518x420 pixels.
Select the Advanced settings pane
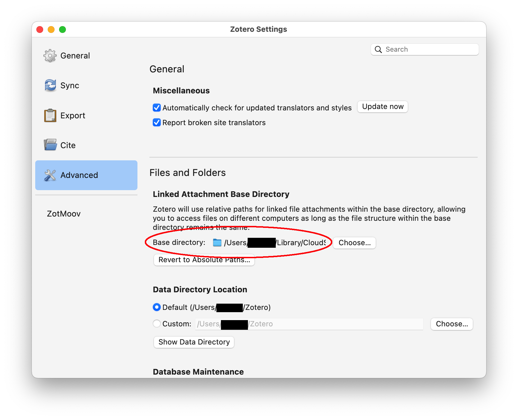pos(86,175)
